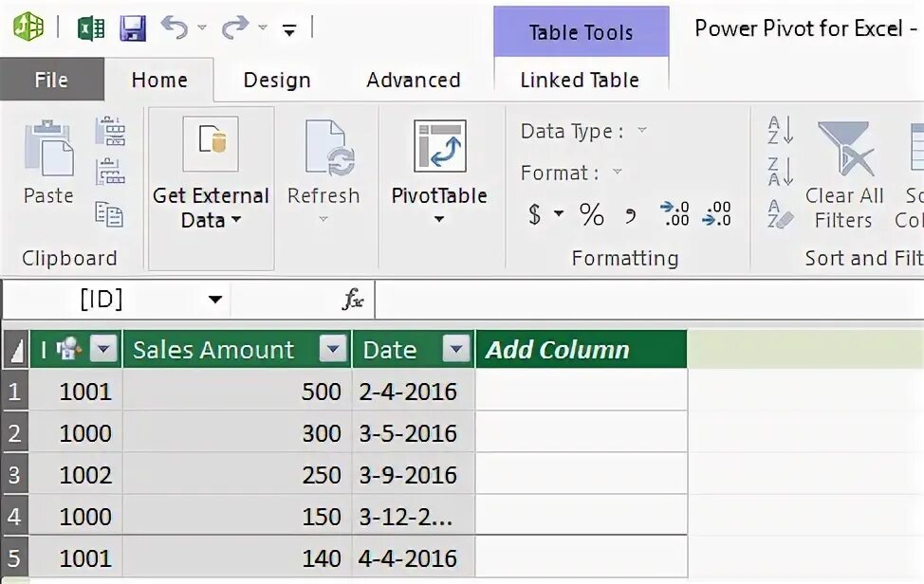924x584 pixels.
Task: Click Sales Amount cell 140
Action: click(x=237, y=557)
